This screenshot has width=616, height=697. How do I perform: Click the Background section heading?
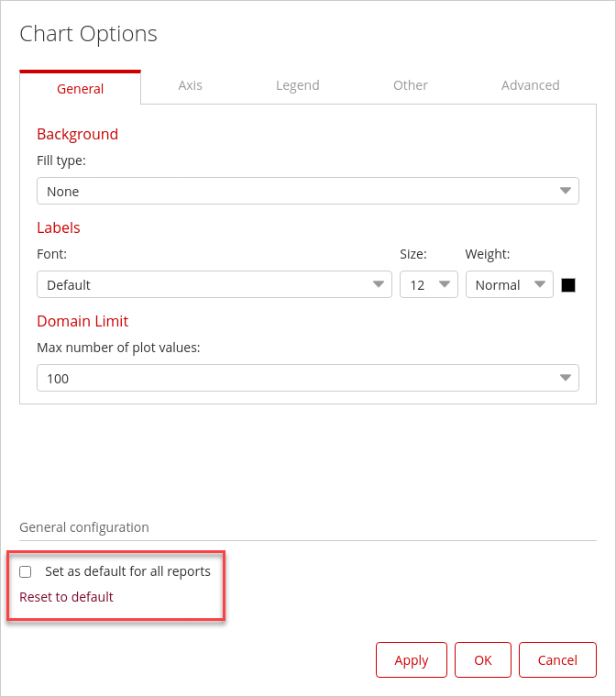[x=77, y=134]
